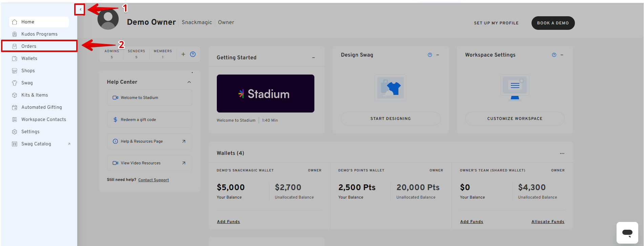Minimize the Workspace Settings card
Viewport: 644px width, 246px height.
[x=562, y=55]
